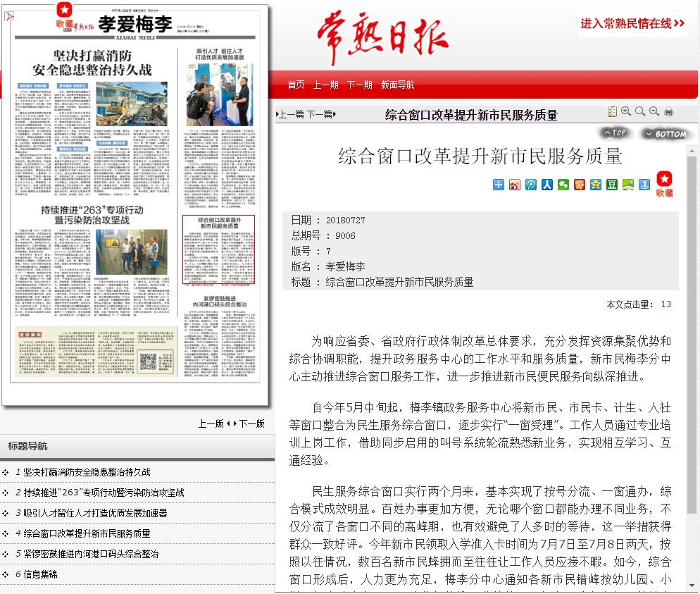
Task: Click the green landscape share icon
Action: [627, 185]
